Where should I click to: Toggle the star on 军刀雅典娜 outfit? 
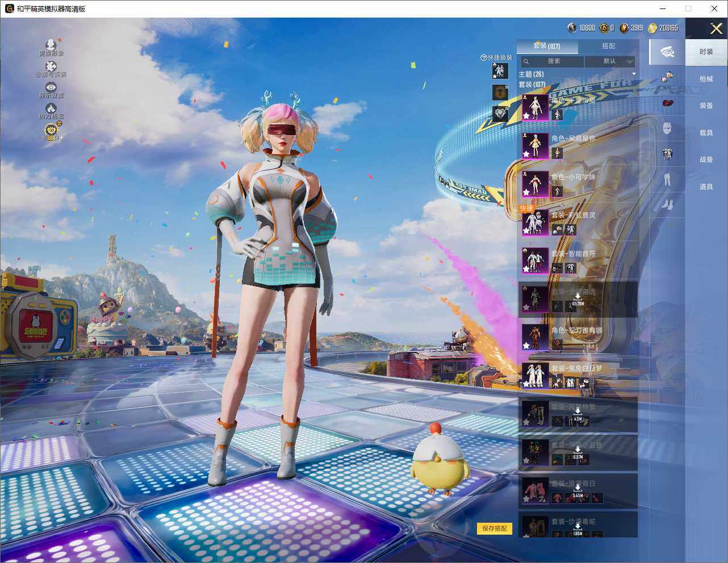526,346
